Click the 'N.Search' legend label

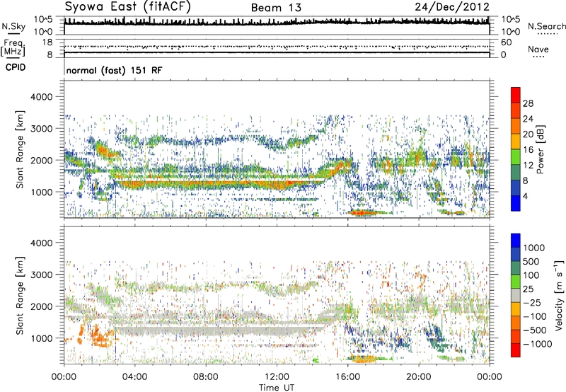pyautogui.click(x=546, y=26)
